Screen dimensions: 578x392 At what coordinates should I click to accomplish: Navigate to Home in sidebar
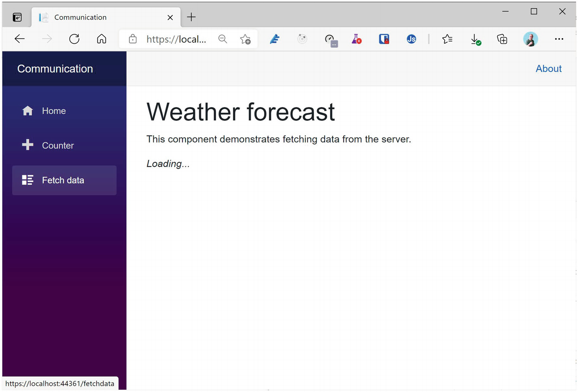pos(54,111)
